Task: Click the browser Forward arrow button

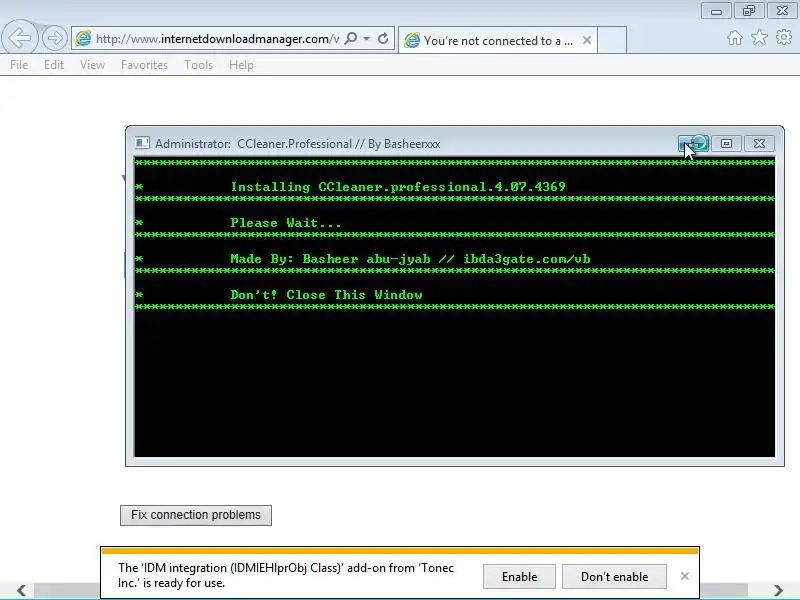Action: [55, 38]
